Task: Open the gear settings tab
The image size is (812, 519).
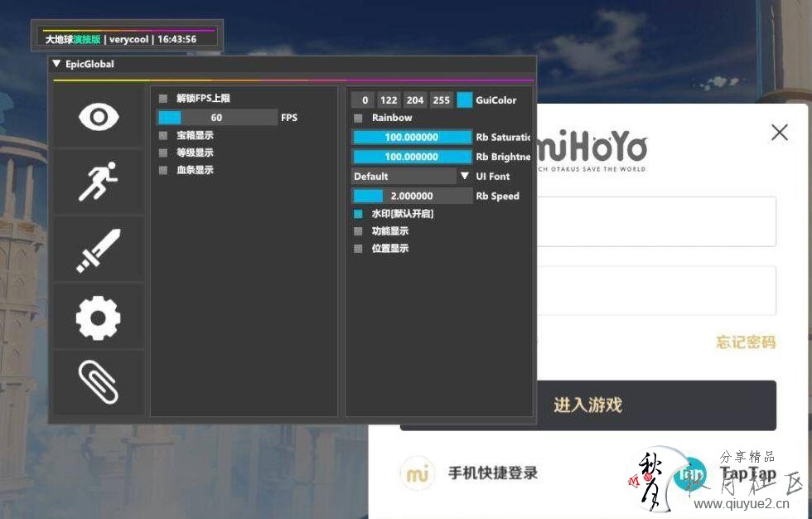Action: [x=99, y=318]
